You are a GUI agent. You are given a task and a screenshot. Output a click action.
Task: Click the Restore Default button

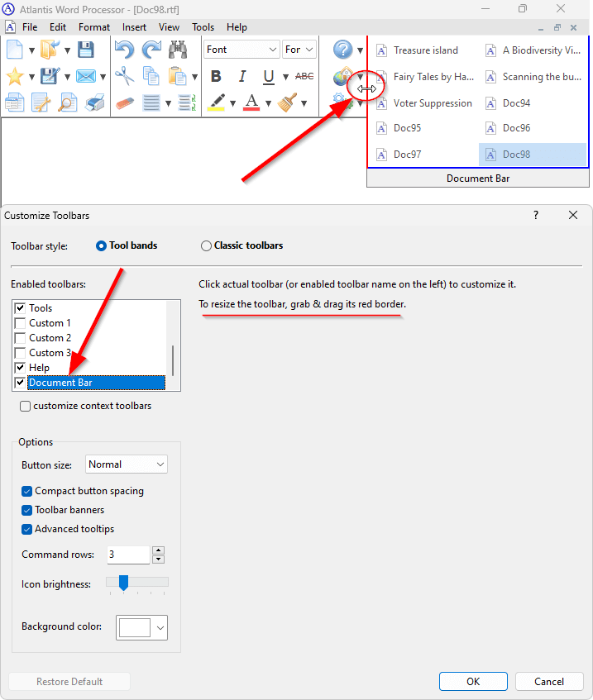(x=69, y=682)
